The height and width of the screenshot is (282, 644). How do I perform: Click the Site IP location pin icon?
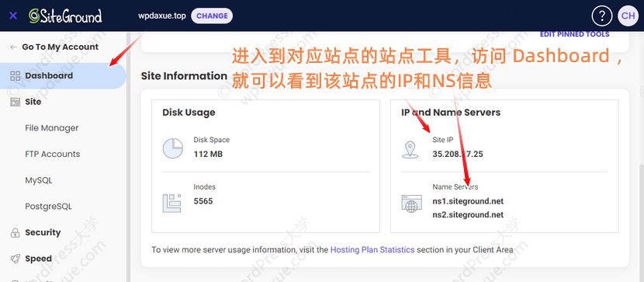(410, 150)
